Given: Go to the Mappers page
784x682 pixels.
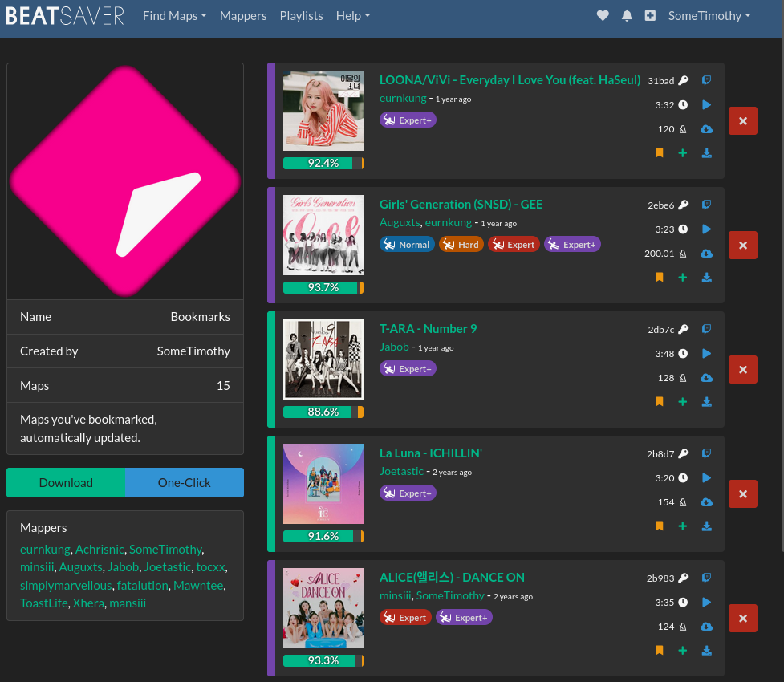Looking at the screenshot, I should pos(243,16).
